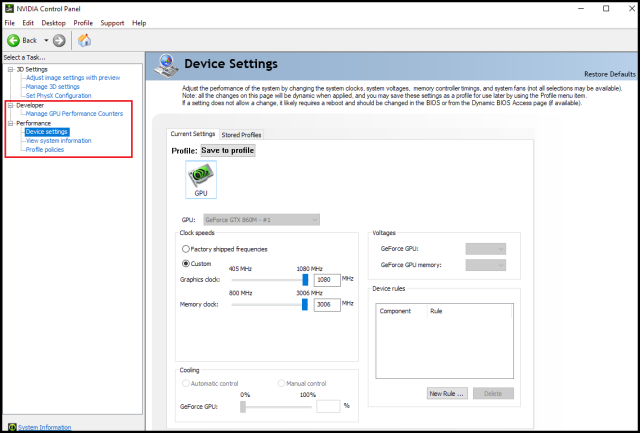Click the Restore Defaults link

(x=610, y=74)
